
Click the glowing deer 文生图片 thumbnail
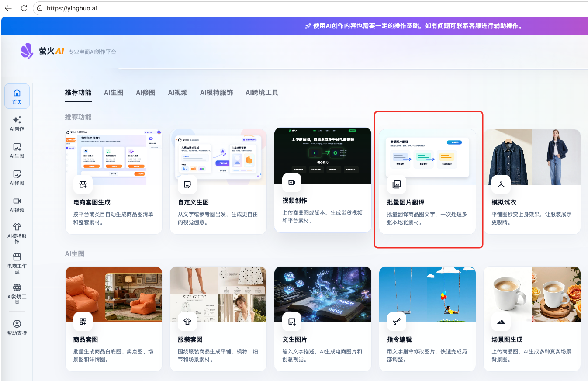point(323,294)
